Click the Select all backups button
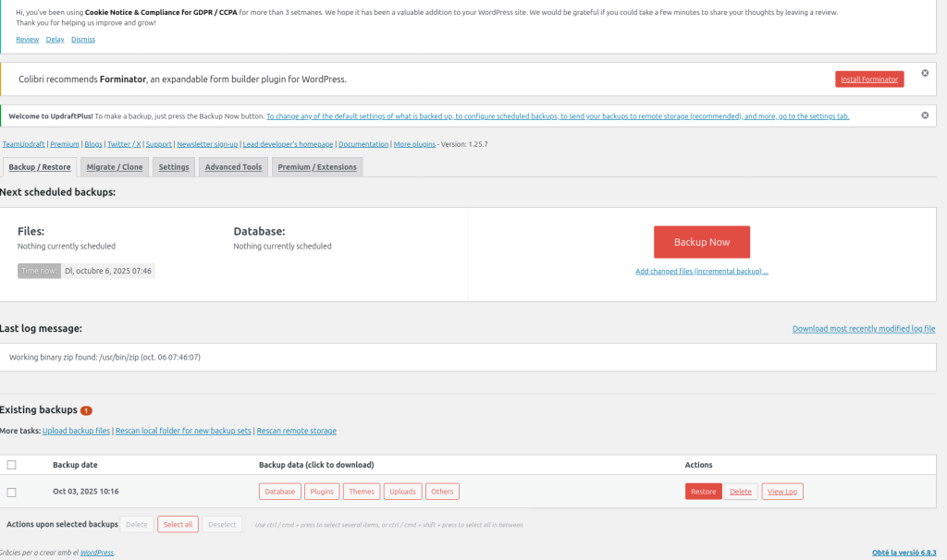Viewport: 947px width, 560px height. (x=178, y=524)
